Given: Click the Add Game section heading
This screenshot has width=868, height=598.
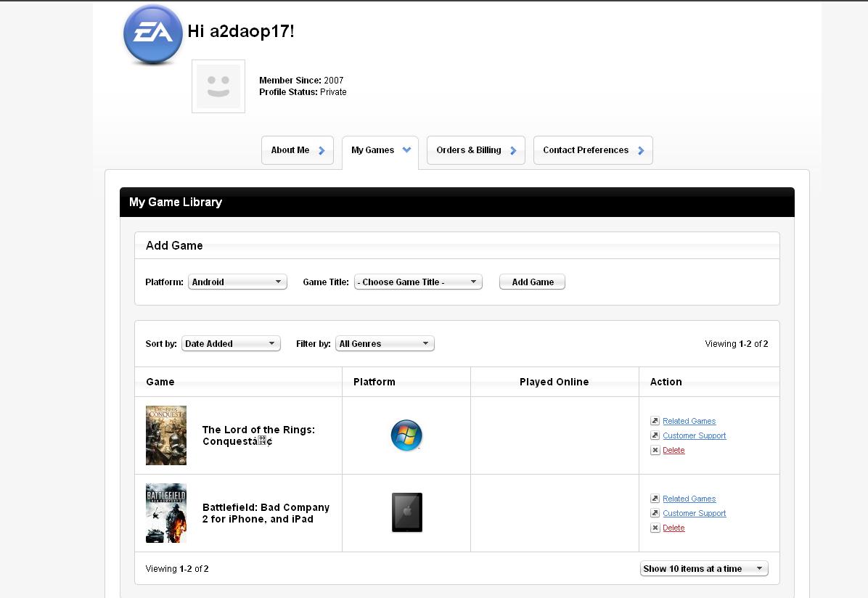Looking at the screenshot, I should [x=174, y=245].
